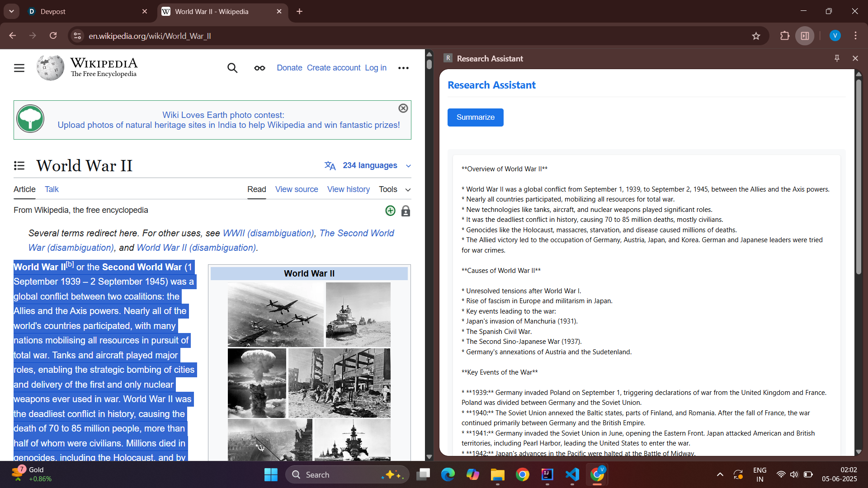Open Wikipedia appearance glasses icon

click(259, 68)
